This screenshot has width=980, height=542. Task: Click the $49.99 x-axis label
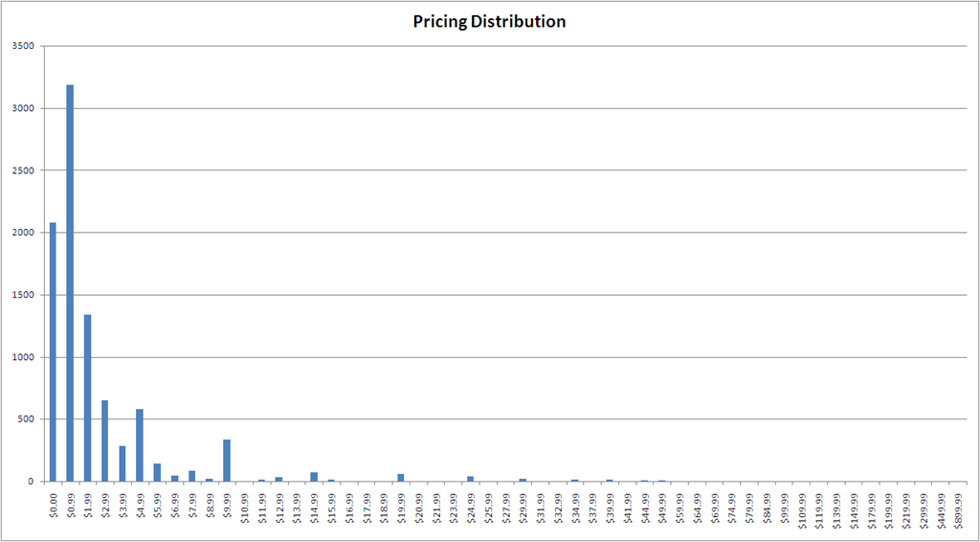click(x=662, y=507)
